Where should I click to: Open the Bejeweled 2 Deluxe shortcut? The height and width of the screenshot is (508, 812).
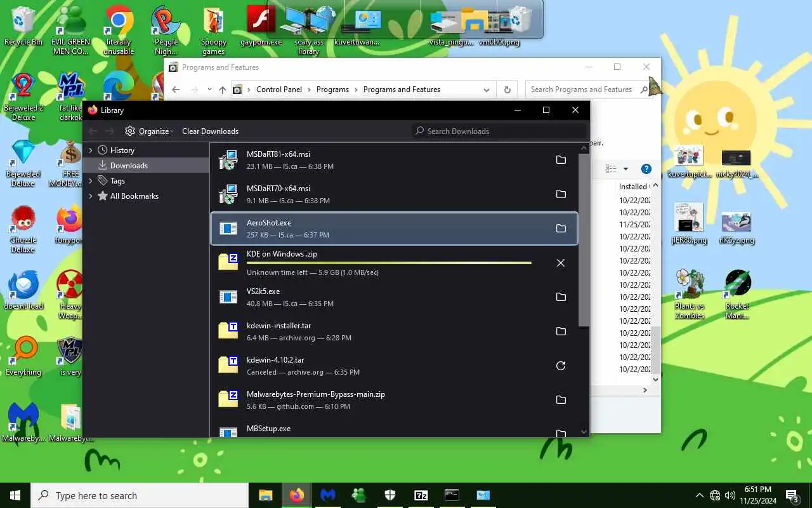tap(23, 97)
